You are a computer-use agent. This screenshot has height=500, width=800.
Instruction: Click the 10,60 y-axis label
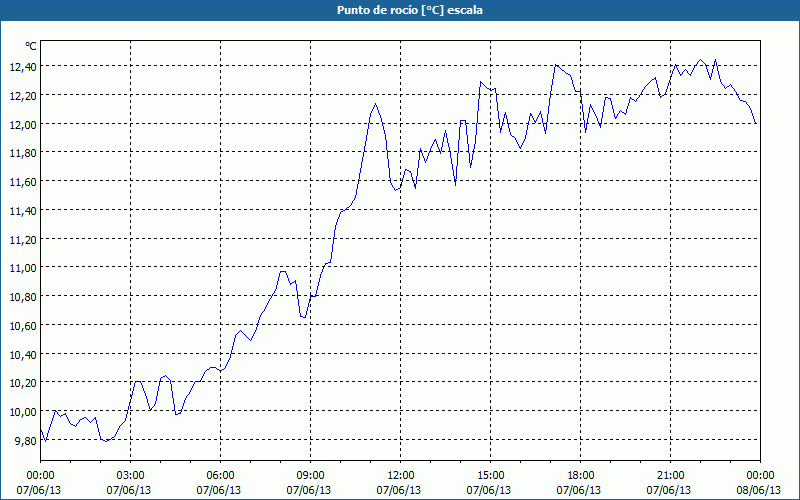[23, 325]
